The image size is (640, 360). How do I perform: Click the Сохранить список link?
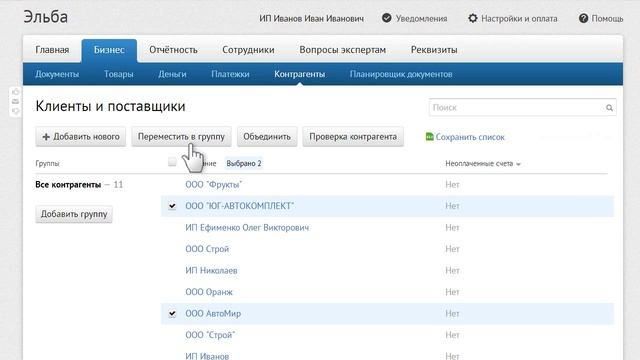(470, 137)
